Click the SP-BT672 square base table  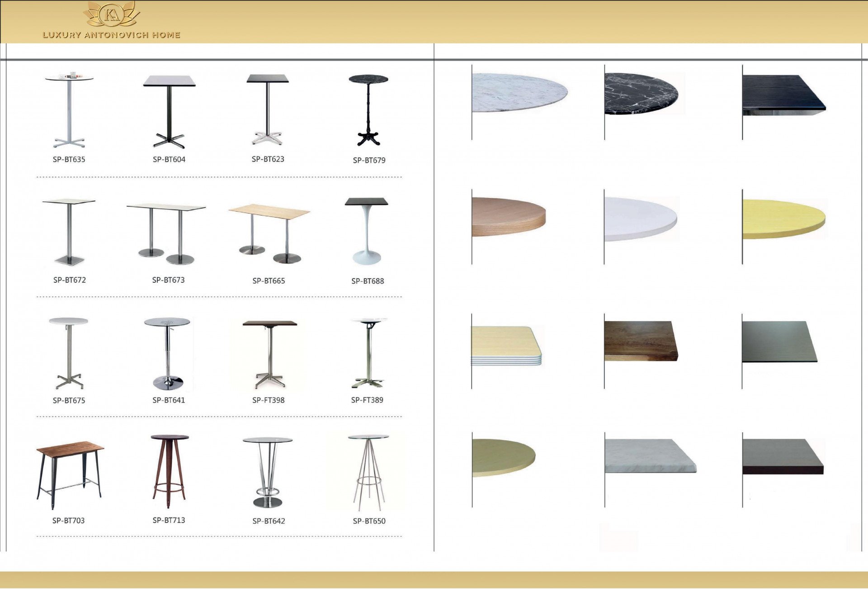click(69, 232)
